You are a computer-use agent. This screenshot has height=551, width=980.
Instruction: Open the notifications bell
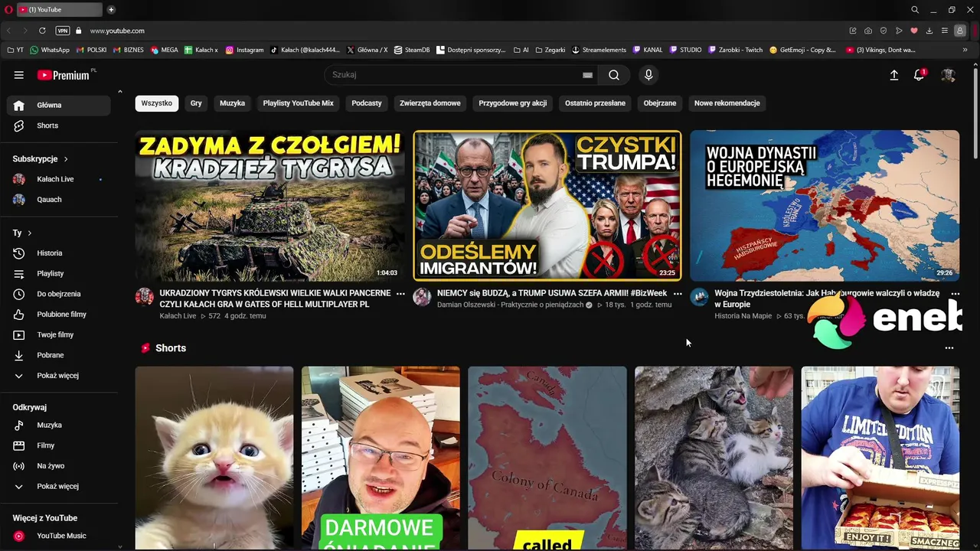click(x=920, y=75)
